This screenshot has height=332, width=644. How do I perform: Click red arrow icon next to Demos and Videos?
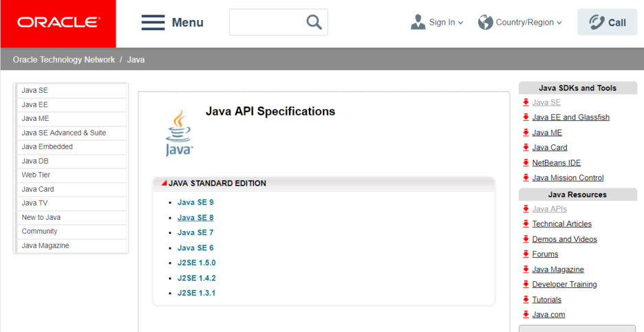tap(526, 239)
